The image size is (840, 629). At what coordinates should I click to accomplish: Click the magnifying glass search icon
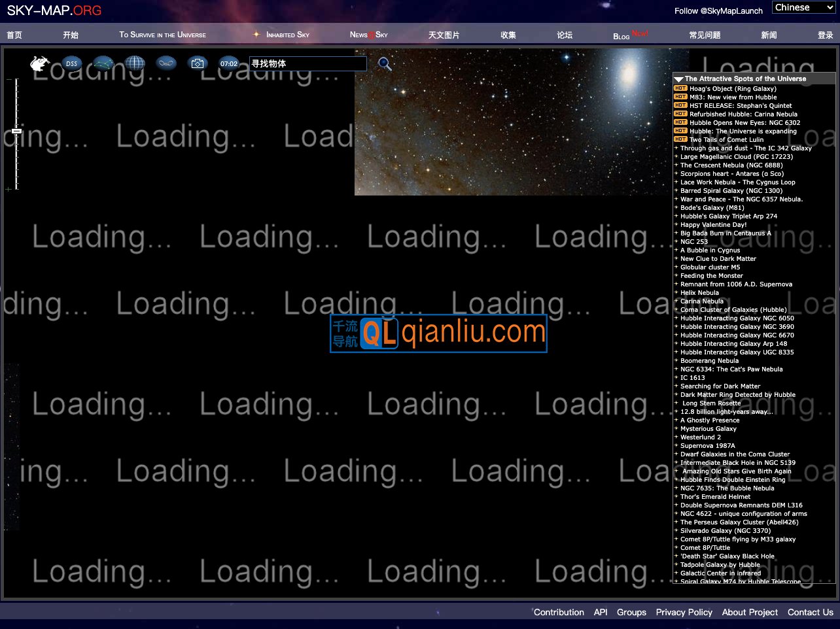click(x=385, y=63)
